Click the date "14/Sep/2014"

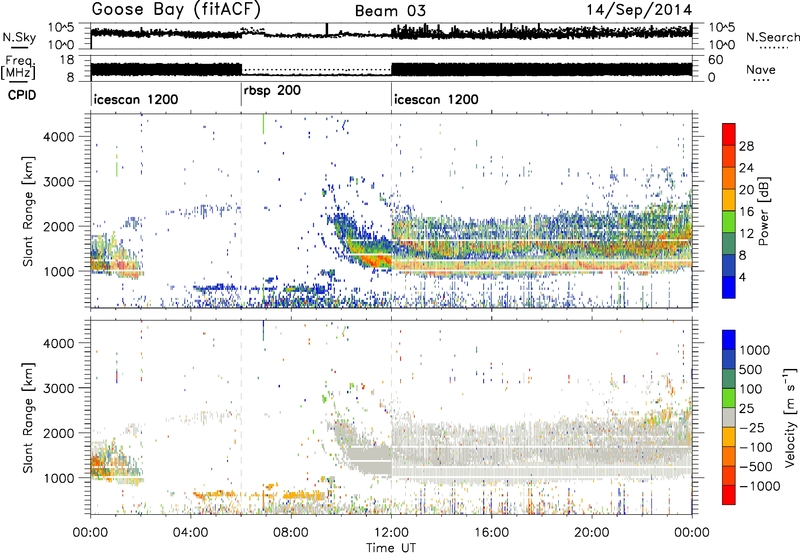click(639, 10)
